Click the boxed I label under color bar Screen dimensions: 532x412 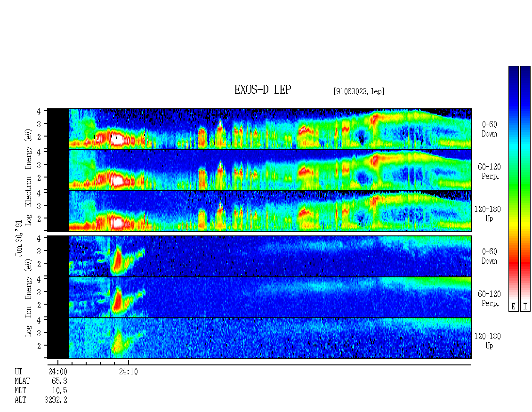(x=525, y=307)
